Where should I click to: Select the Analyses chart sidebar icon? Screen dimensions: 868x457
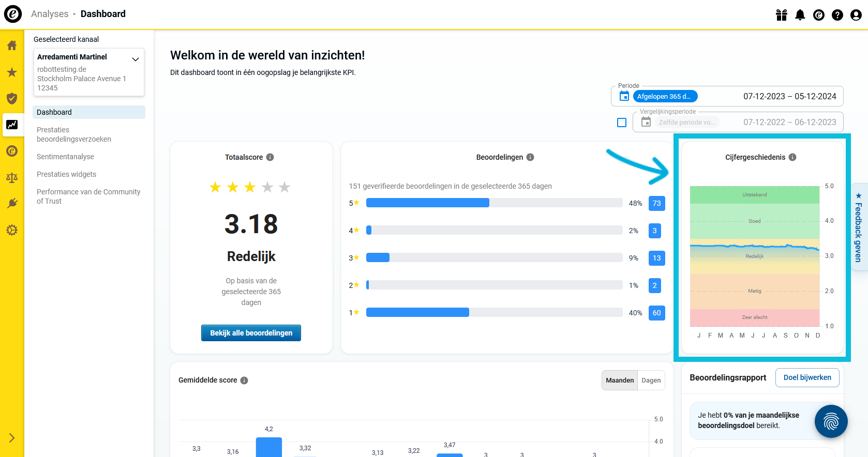click(12, 125)
